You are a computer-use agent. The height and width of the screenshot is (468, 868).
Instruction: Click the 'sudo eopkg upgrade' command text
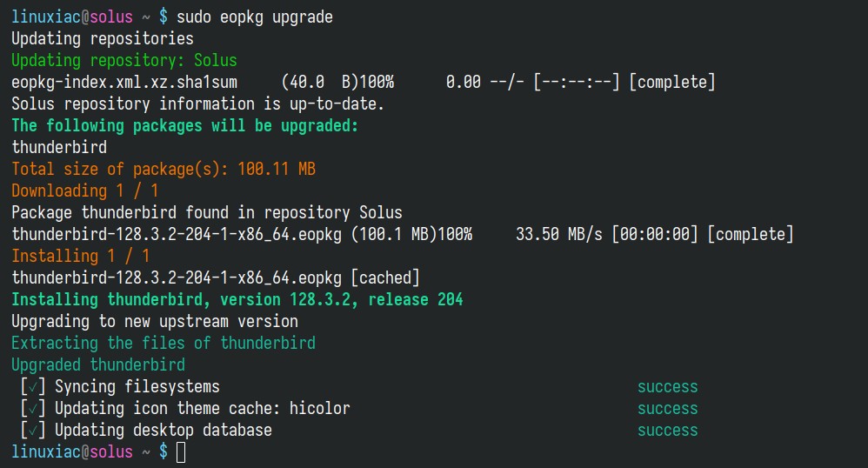(255, 17)
